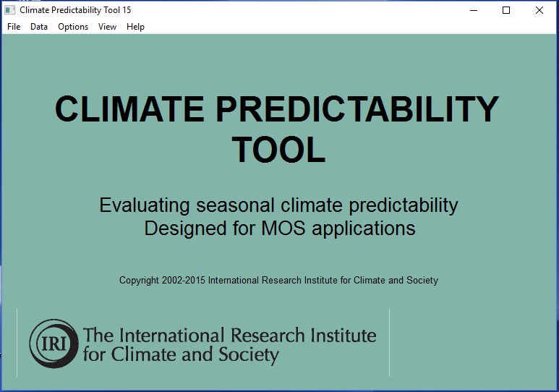Open the Help menu
559x392 pixels.
[x=135, y=27]
